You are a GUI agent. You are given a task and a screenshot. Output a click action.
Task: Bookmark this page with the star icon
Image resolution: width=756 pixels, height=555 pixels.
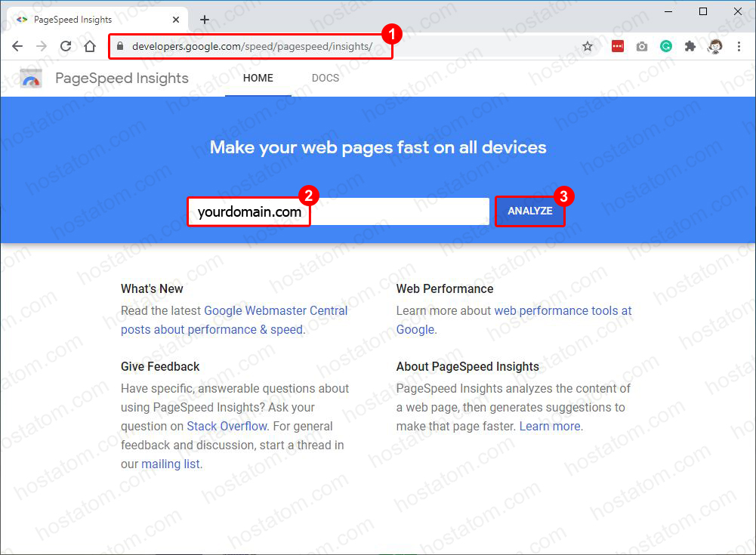click(588, 46)
